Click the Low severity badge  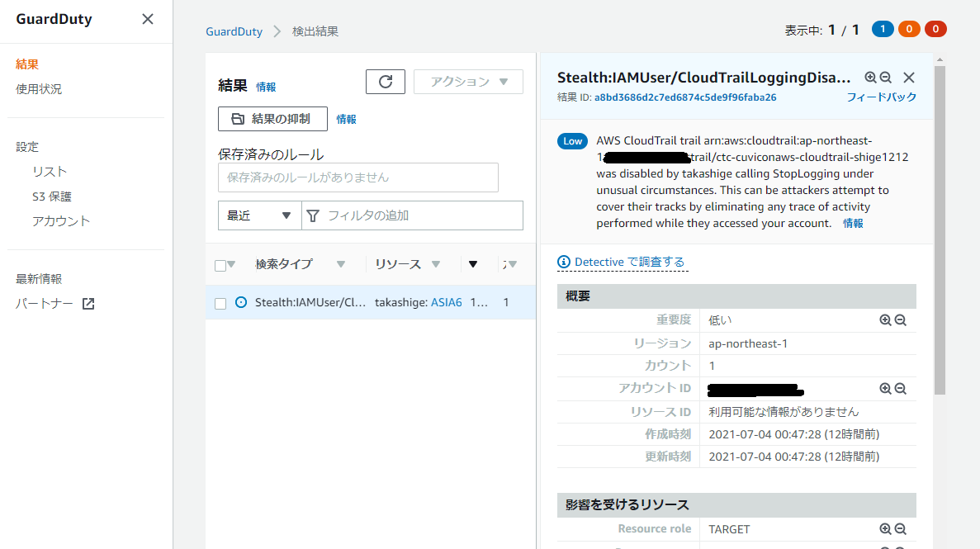click(x=572, y=141)
